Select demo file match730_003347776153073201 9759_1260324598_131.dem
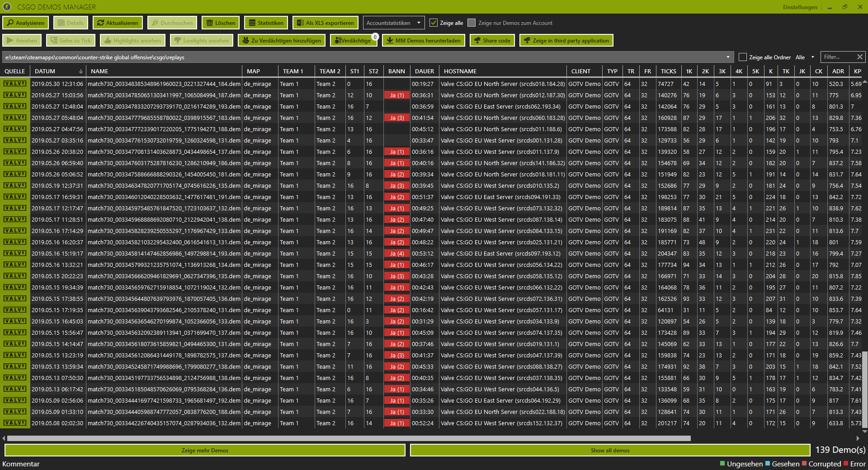Viewport: 868px width, 470px height. [164, 141]
